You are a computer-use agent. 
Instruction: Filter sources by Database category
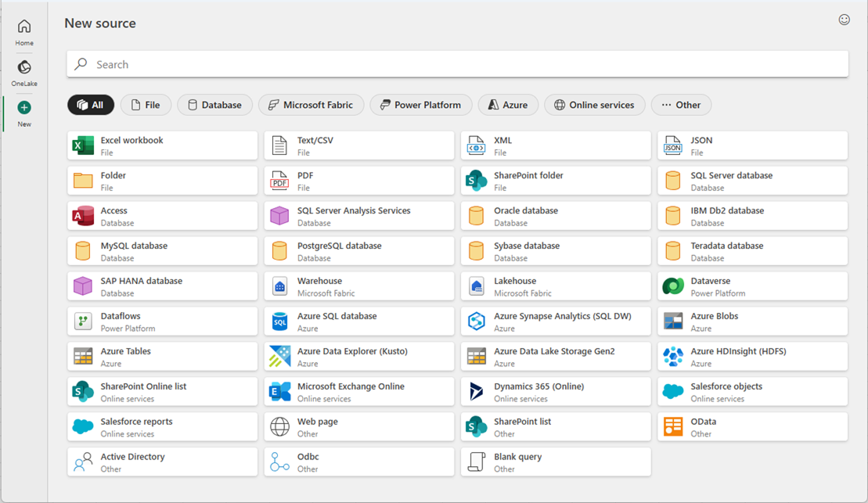[214, 105]
